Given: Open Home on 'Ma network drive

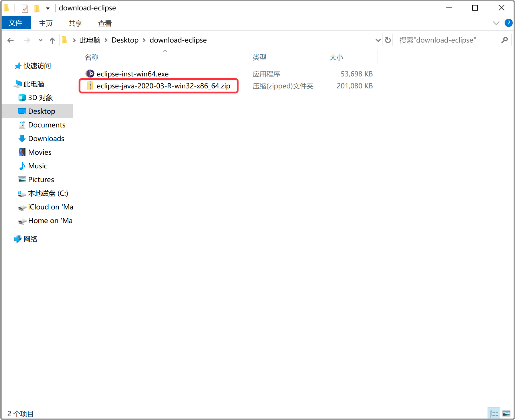Looking at the screenshot, I should pyautogui.click(x=50, y=221).
